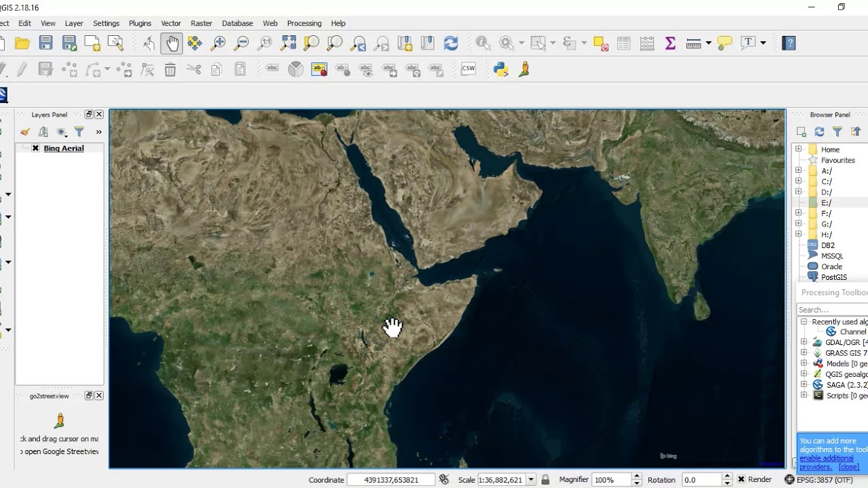Click the Cut Features scissors icon
868x488 pixels.
tap(194, 69)
